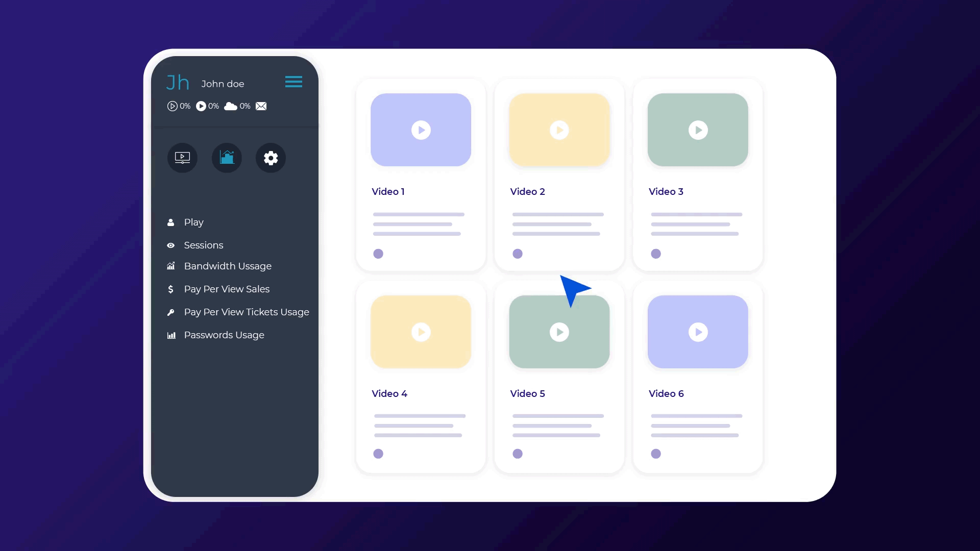
Task: Click the envelope/email icon in header
Action: pyautogui.click(x=261, y=106)
